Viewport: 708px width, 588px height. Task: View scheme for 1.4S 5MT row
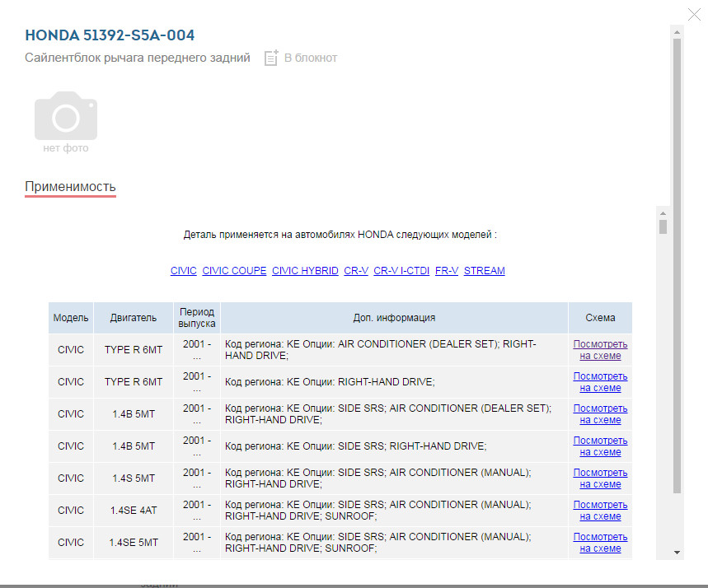click(600, 478)
